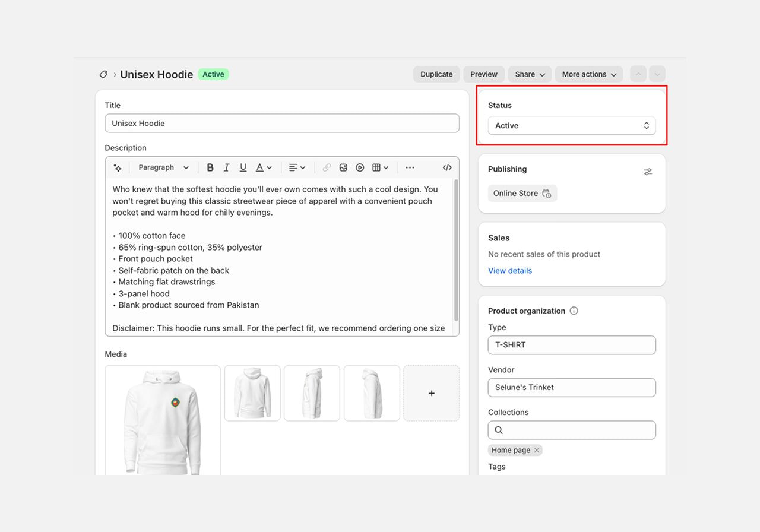
Task: Open the text color dropdown
Action: tap(264, 168)
